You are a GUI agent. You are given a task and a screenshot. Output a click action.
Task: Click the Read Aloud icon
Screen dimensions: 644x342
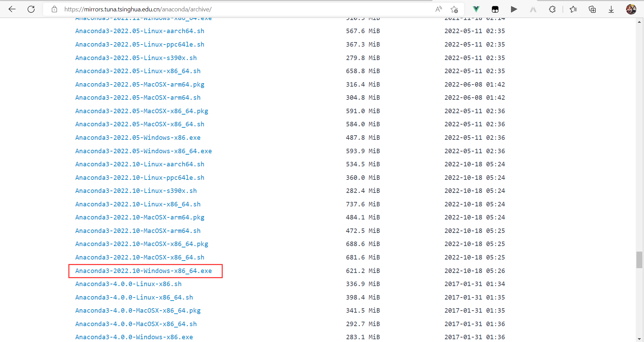[439, 9]
